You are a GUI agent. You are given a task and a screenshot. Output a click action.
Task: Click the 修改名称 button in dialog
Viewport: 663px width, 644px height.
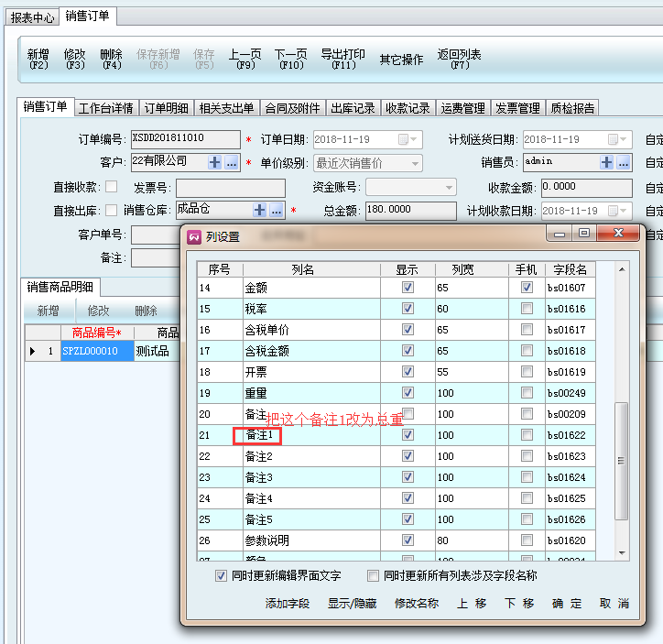[417, 604]
